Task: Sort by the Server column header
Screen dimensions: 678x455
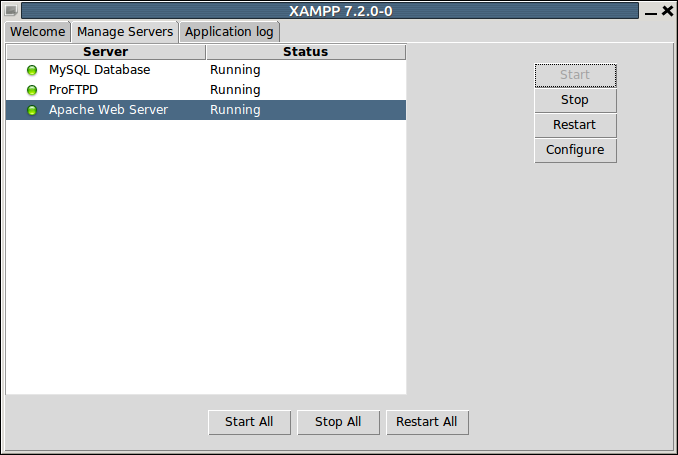Action: 105,52
